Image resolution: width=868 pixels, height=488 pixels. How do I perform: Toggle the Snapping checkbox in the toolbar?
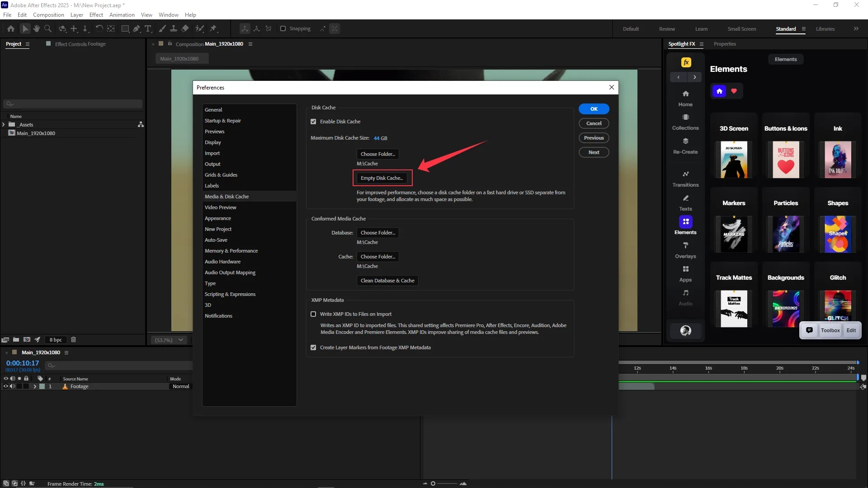pyautogui.click(x=283, y=28)
